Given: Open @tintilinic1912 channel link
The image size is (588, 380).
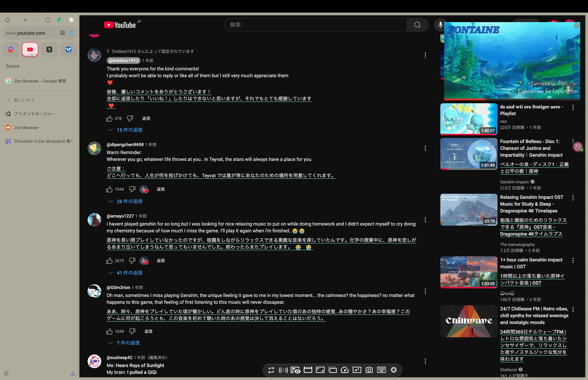Looking at the screenshot, I should tap(124, 60).
